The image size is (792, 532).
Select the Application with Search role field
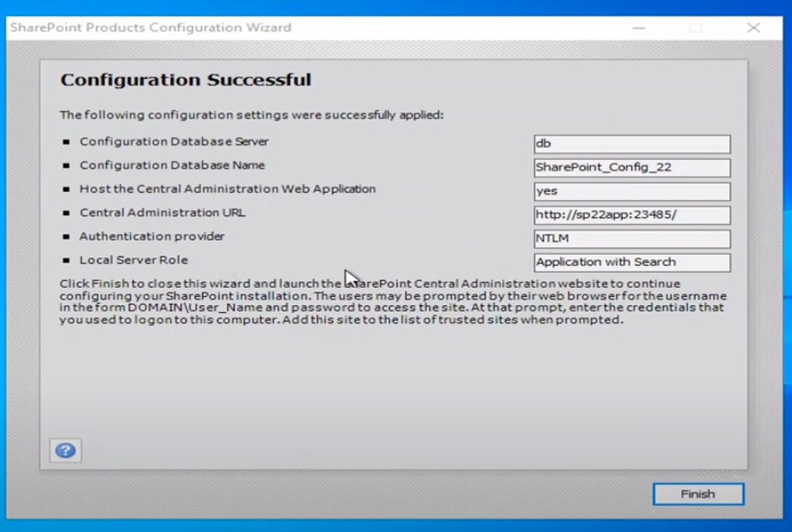click(631, 261)
